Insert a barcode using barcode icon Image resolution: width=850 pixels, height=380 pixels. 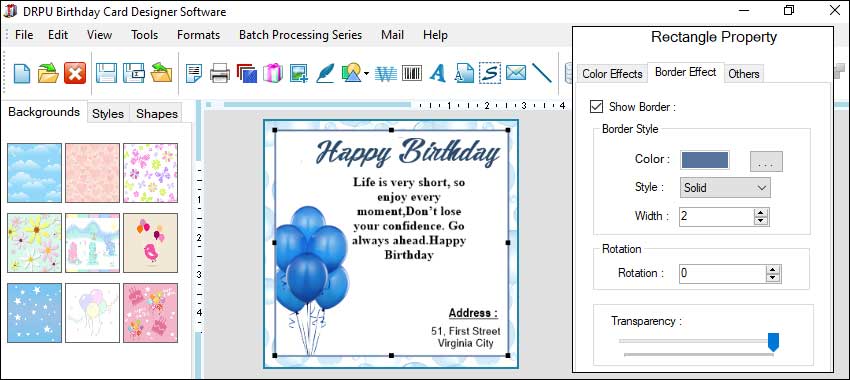point(412,73)
